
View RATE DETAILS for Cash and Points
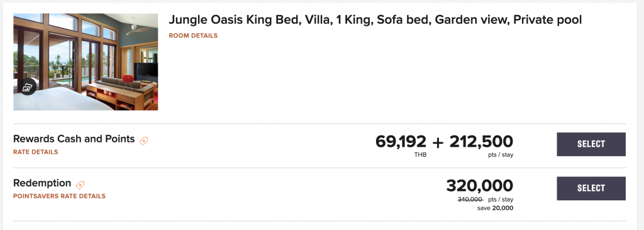point(35,152)
